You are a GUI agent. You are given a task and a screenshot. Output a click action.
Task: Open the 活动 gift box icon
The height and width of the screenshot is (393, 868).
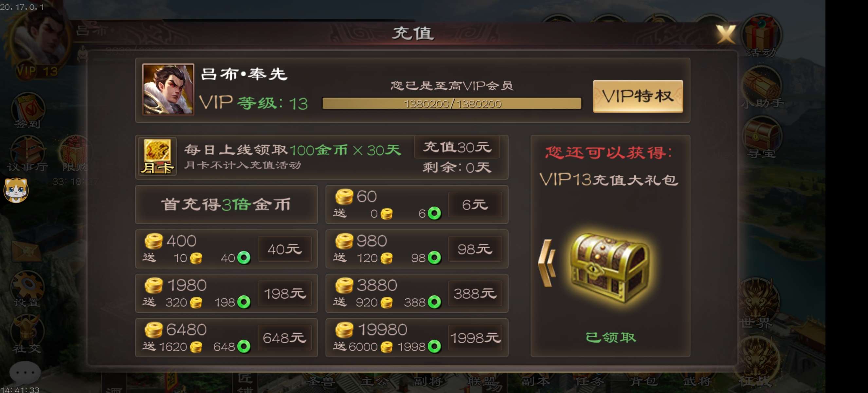pos(761,35)
